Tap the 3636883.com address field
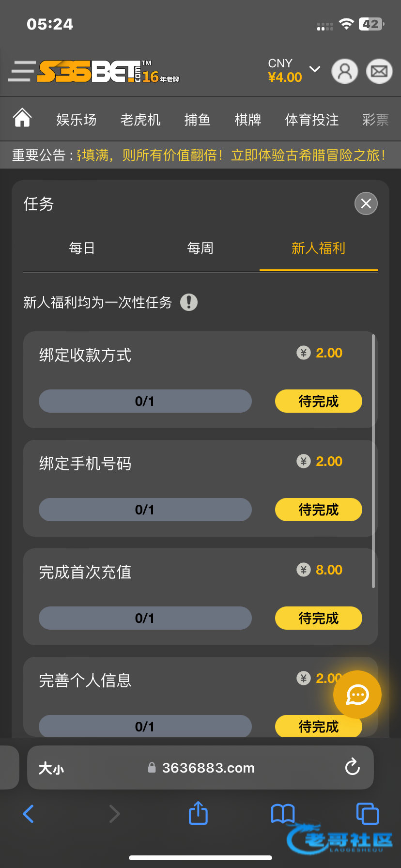Screen dimensions: 401x868 coord(207,768)
